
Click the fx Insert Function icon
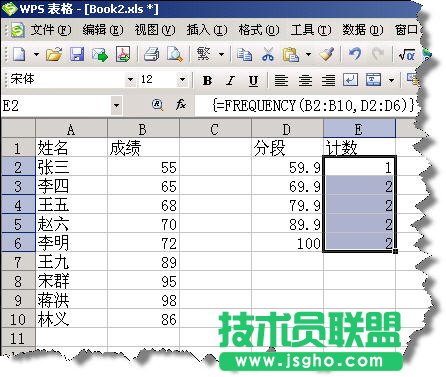click(181, 105)
